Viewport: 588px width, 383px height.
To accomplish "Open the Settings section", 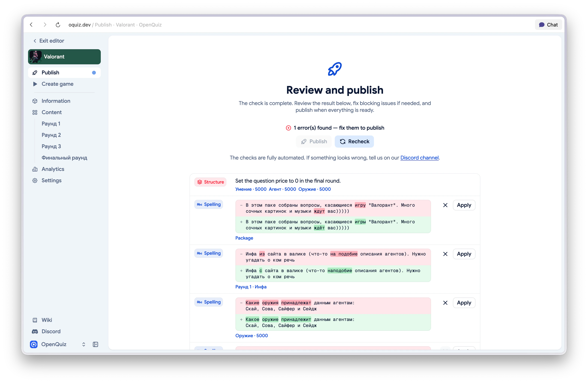I will [64, 180].
